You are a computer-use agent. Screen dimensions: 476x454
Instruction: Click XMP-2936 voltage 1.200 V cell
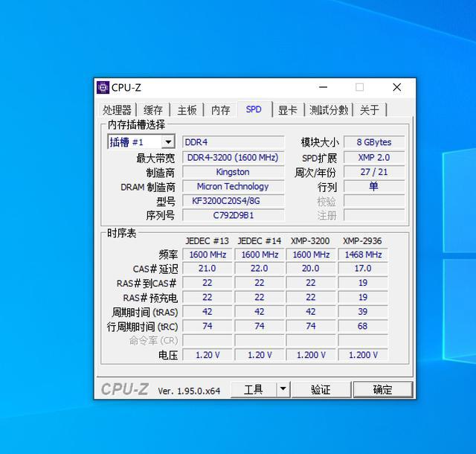point(363,355)
